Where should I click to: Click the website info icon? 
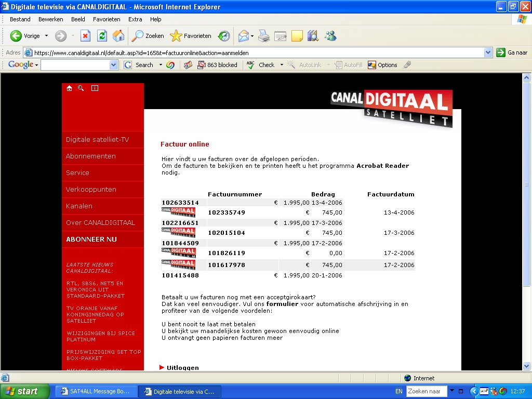95,88
